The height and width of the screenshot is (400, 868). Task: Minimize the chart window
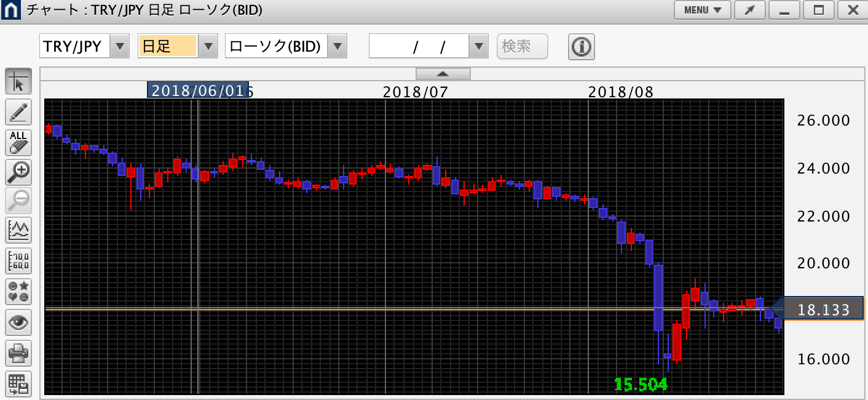(x=784, y=10)
